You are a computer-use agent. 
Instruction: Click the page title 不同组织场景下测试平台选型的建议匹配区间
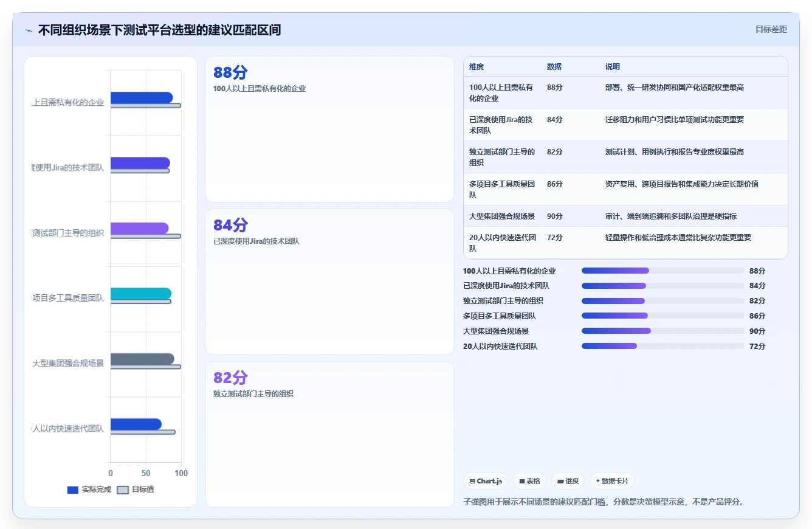(x=159, y=30)
